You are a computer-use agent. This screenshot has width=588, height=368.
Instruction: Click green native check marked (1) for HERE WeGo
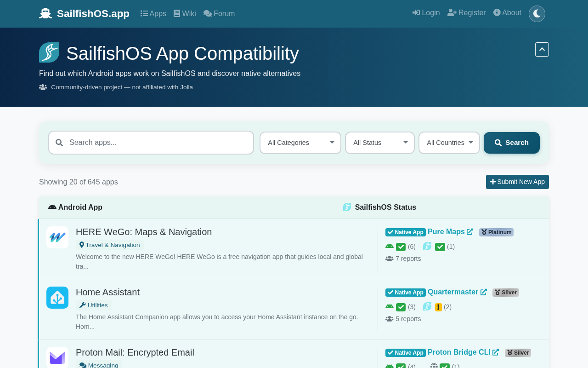[x=440, y=247]
